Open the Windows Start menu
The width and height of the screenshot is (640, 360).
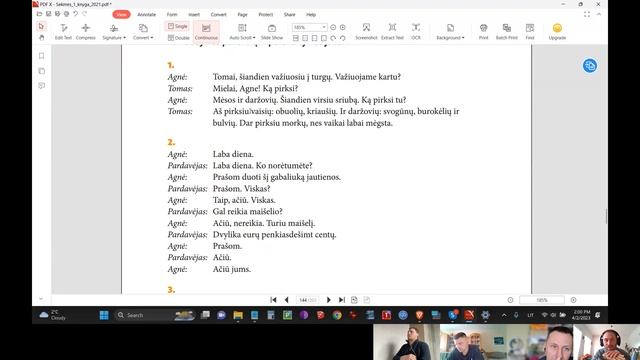click(x=104, y=315)
